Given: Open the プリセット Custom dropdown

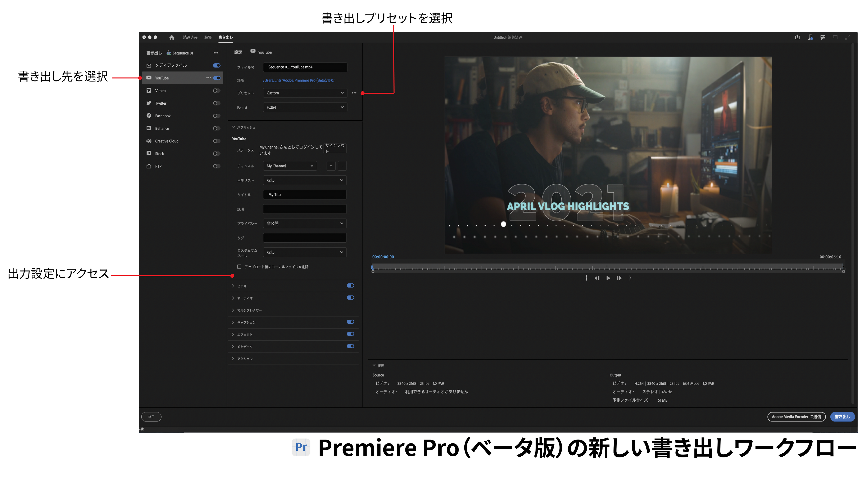Looking at the screenshot, I should click(305, 93).
